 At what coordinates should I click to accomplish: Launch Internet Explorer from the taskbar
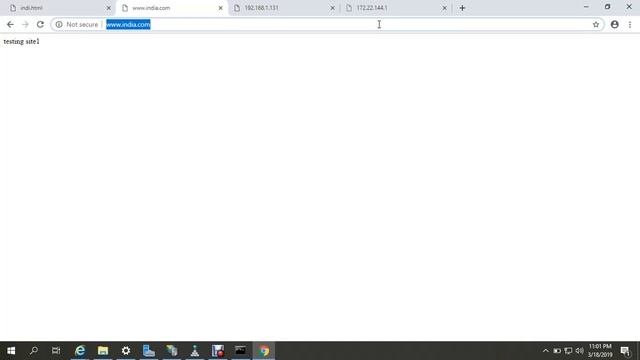tap(80, 351)
